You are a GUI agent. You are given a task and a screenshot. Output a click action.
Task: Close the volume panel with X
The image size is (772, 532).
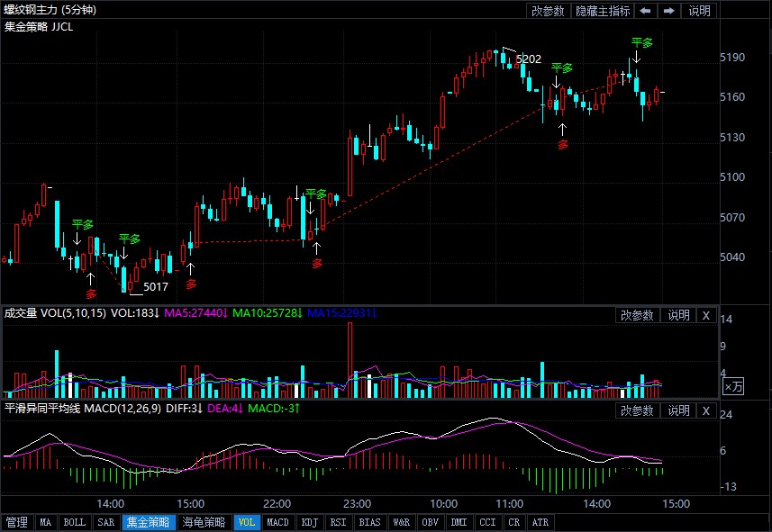[706, 315]
